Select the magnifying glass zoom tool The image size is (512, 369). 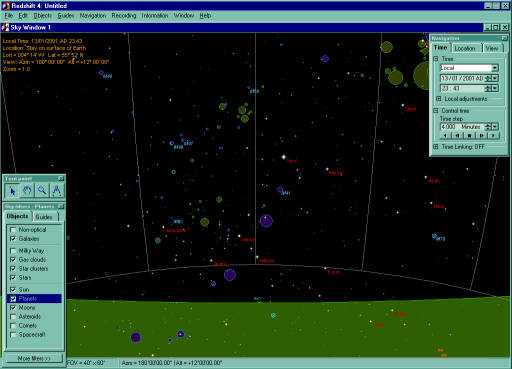pyautogui.click(x=42, y=191)
